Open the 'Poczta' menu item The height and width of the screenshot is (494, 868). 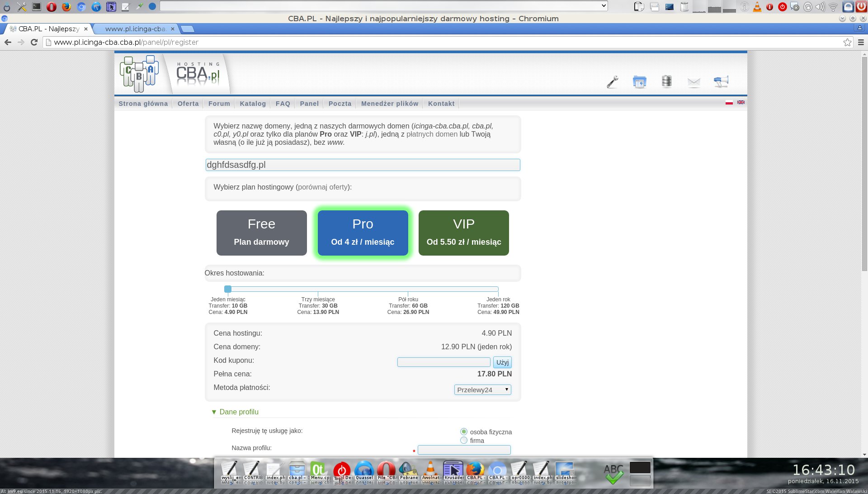tap(340, 104)
